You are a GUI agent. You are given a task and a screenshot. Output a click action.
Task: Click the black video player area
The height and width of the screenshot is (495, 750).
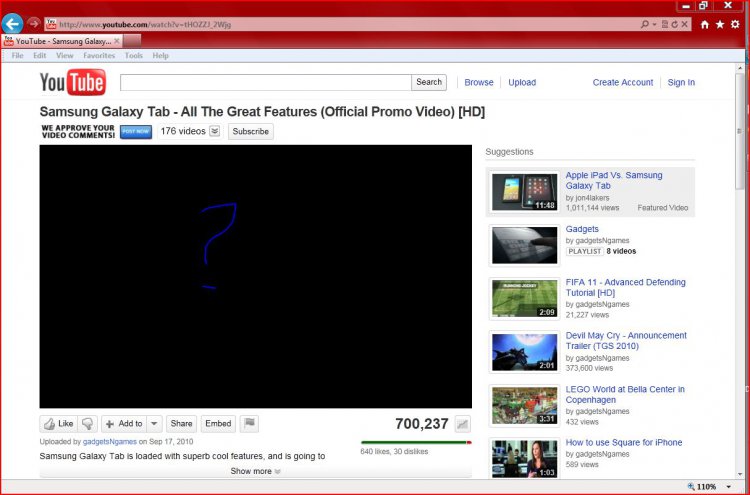255,276
